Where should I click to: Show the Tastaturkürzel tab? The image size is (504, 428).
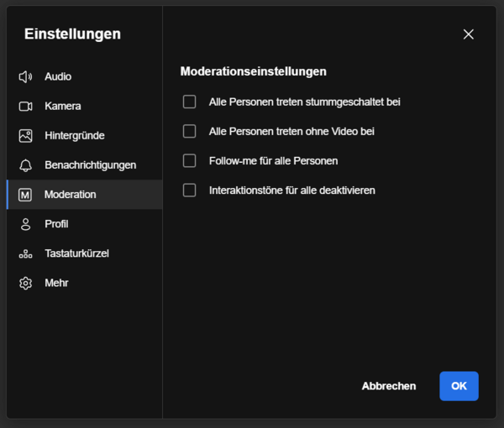(85, 253)
